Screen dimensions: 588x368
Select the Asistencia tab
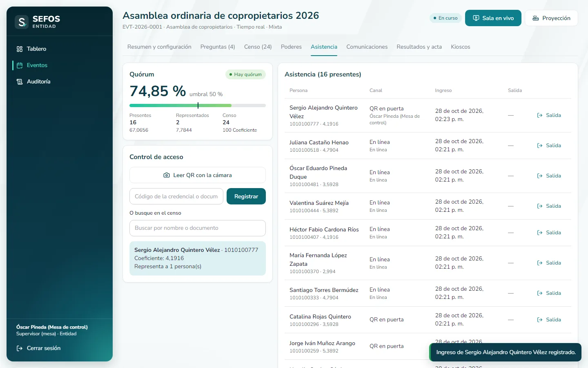(324, 47)
